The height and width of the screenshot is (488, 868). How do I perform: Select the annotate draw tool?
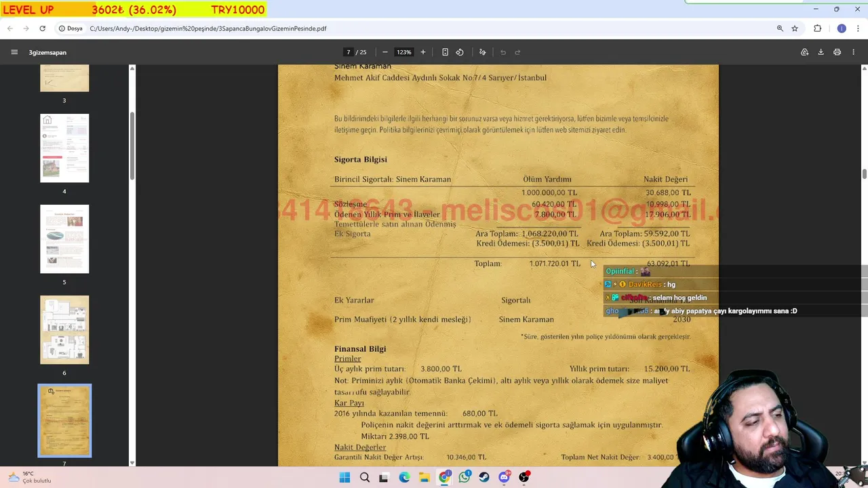pyautogui.click(x=482, y=52)
